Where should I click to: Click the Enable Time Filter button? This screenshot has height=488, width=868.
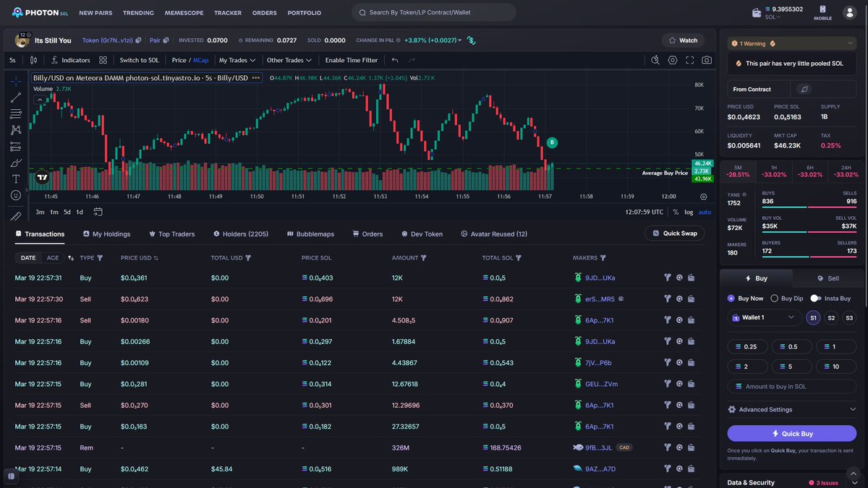pos(352,60)
